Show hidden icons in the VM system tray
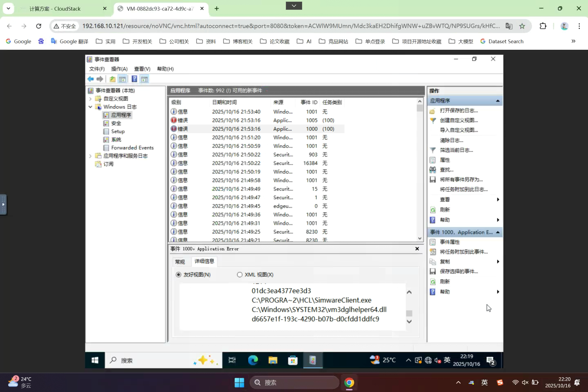This screenshot has height=392, width=588. tap(408, 360)
